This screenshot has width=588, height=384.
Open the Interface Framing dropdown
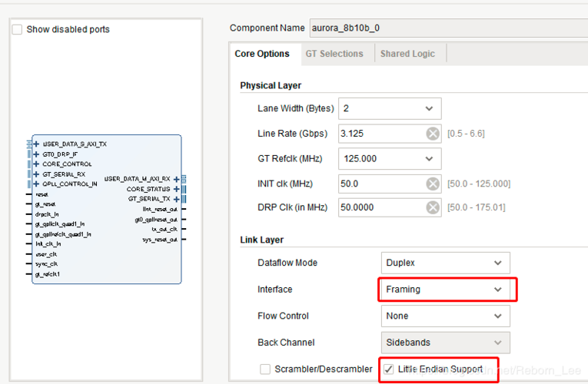coord(497,290)
